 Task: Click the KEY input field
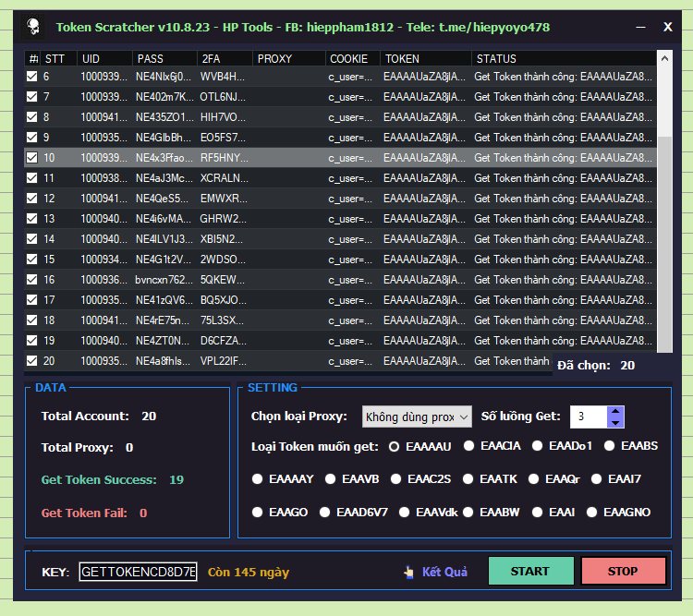point(139,572)
